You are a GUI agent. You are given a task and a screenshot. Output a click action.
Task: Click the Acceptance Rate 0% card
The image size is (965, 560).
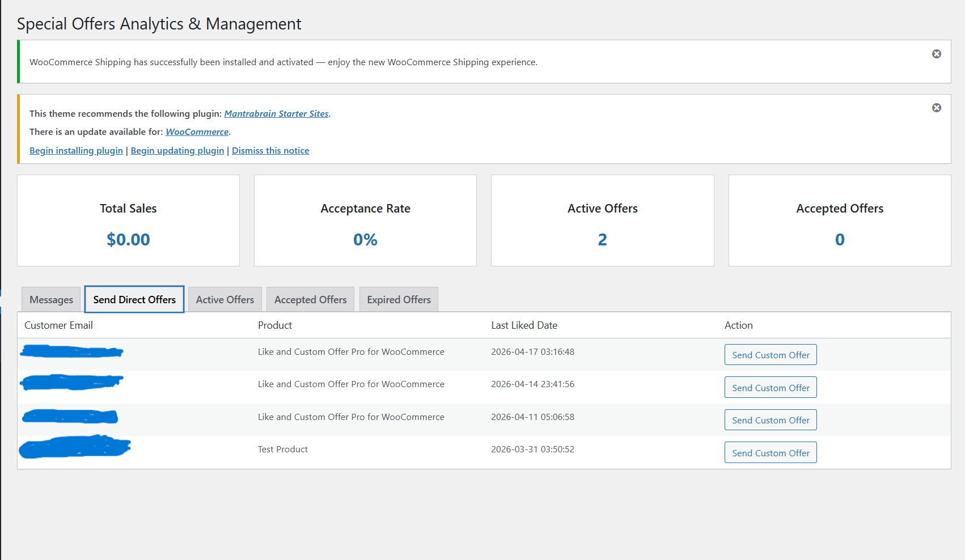365,220
